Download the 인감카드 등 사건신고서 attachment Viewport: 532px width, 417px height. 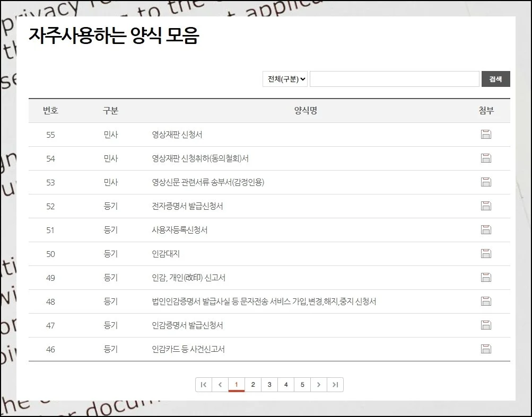[x=486, y=349]
